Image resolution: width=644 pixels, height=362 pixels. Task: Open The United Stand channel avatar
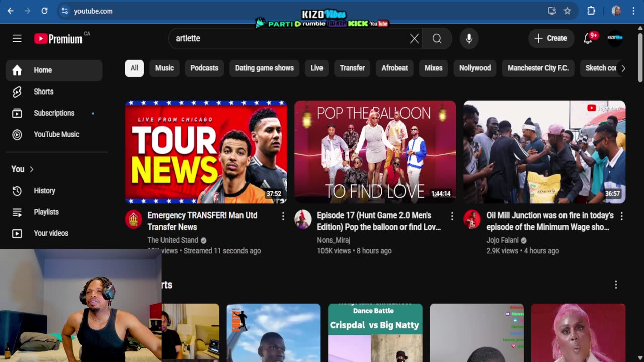tap(133, 220)
